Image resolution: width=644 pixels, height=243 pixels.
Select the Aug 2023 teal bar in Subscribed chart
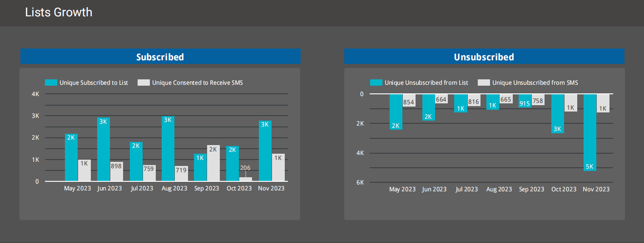point(168,150)
